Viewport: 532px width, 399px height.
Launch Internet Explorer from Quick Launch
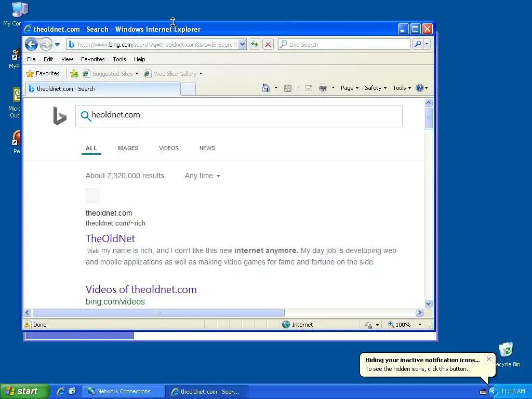61,391
